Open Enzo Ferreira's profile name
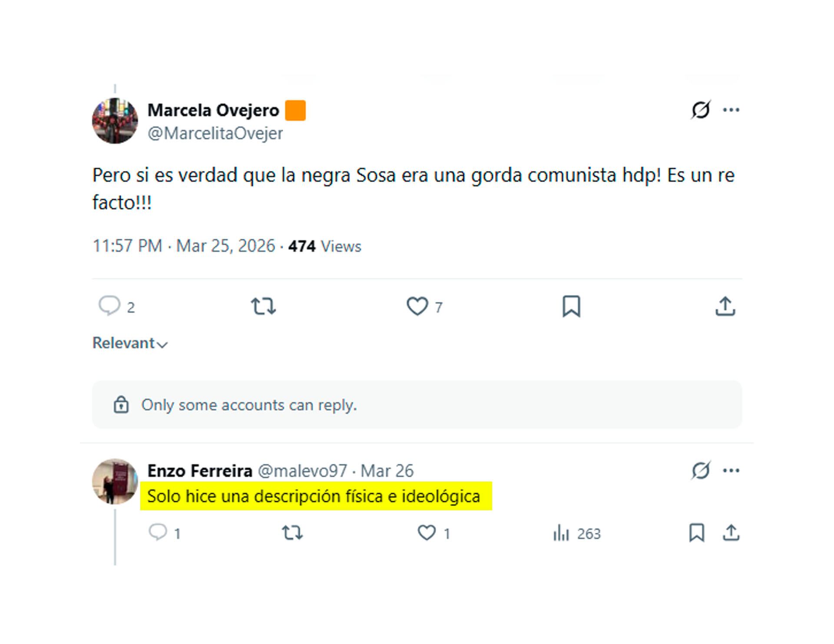 [200, 470]
